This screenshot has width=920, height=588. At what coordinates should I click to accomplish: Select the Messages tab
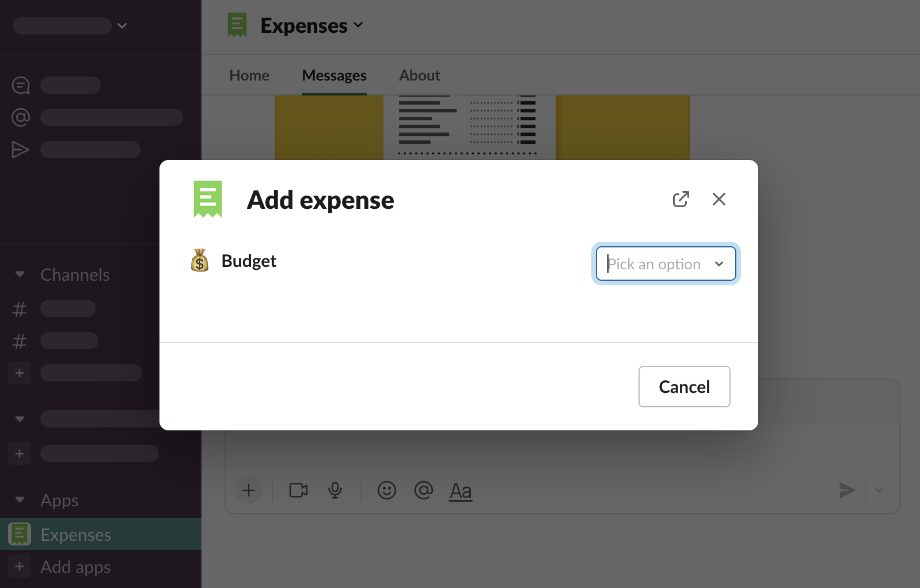tap(334, 75)
